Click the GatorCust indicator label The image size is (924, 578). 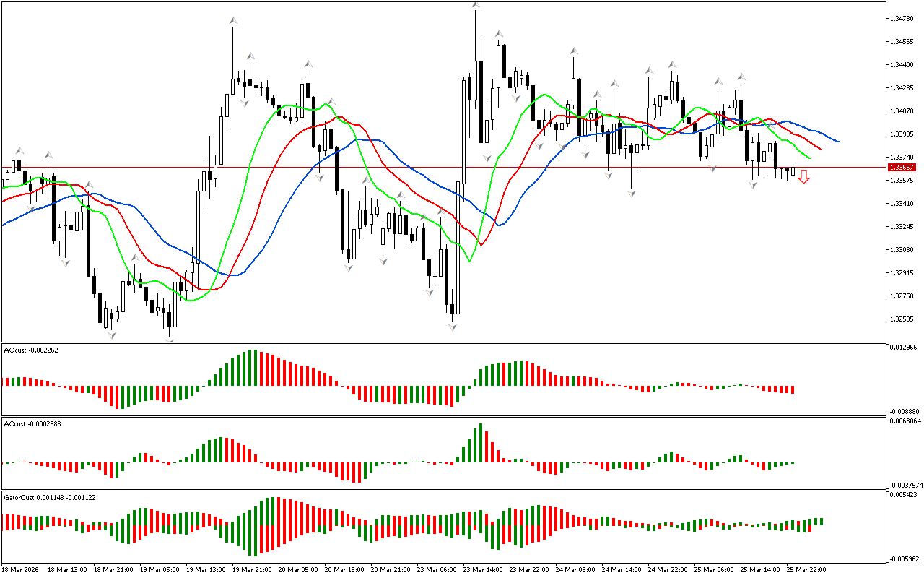pos(51,498)
